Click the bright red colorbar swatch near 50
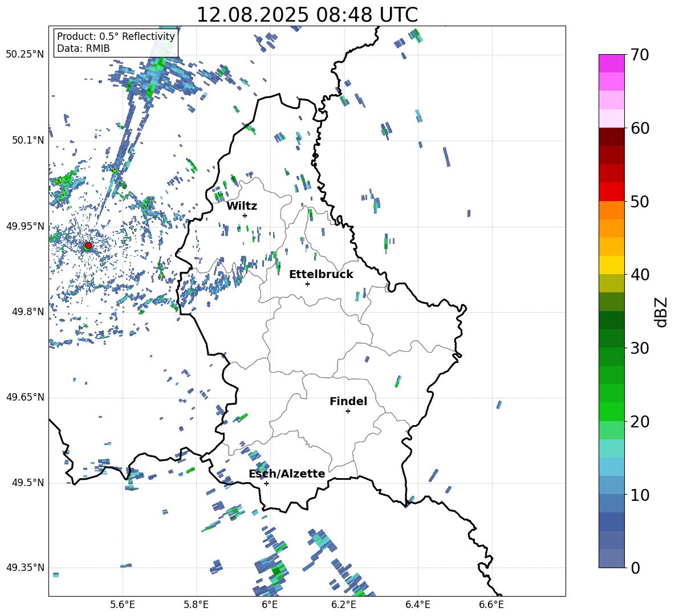The image size is (675, 616). coord(611,192)
